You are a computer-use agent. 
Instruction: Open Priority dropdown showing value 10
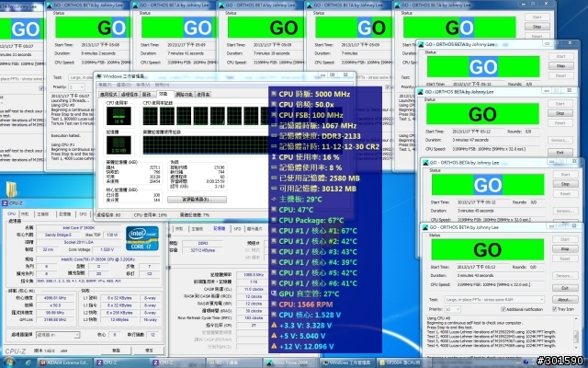click(x=453, y=309)
